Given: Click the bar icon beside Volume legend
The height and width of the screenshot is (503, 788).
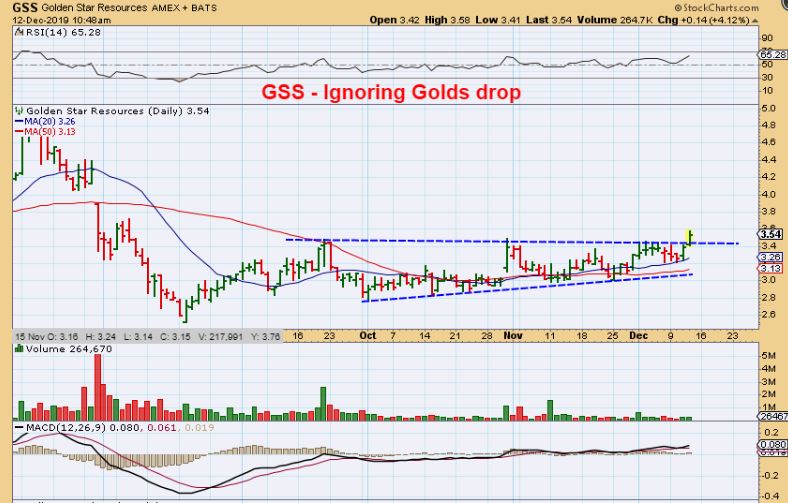Looking at the screenshot, I should tap(19, 349).
